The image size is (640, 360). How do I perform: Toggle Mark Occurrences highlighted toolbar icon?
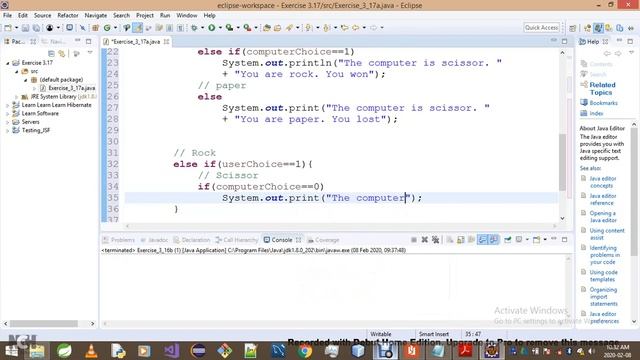click(138, 28)
